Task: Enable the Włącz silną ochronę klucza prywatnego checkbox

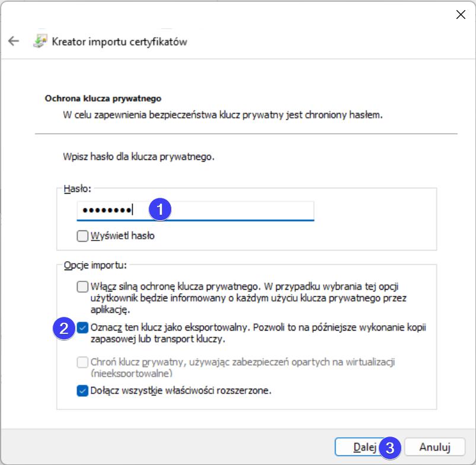Action: (83, 287)
